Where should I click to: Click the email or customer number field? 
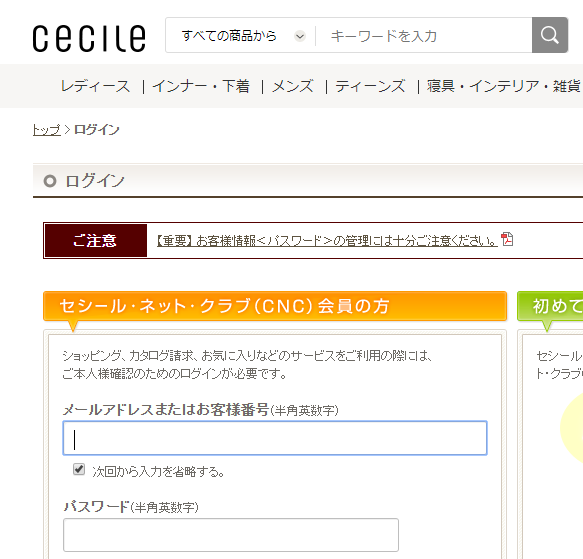[275, 438]
